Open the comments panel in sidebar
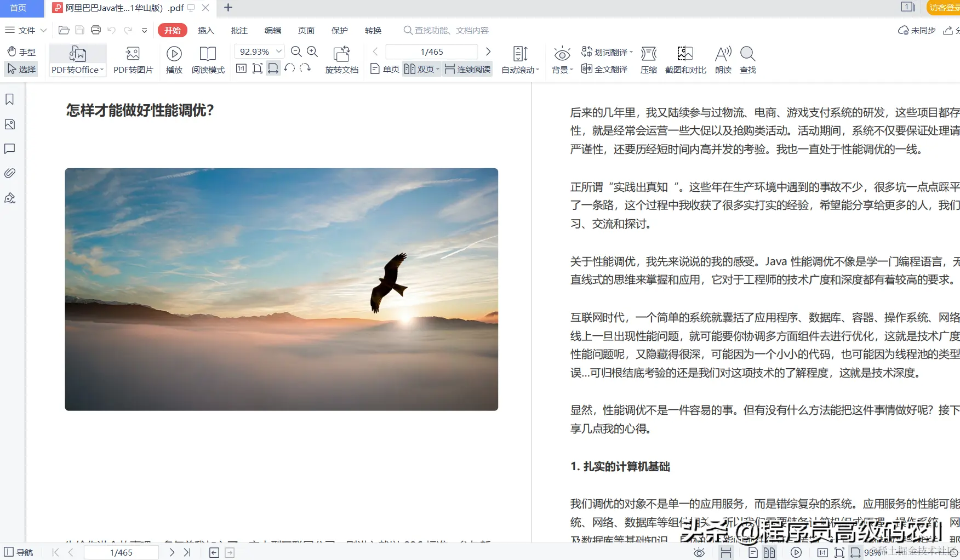The image size is (960, 560). click(9, 148)
